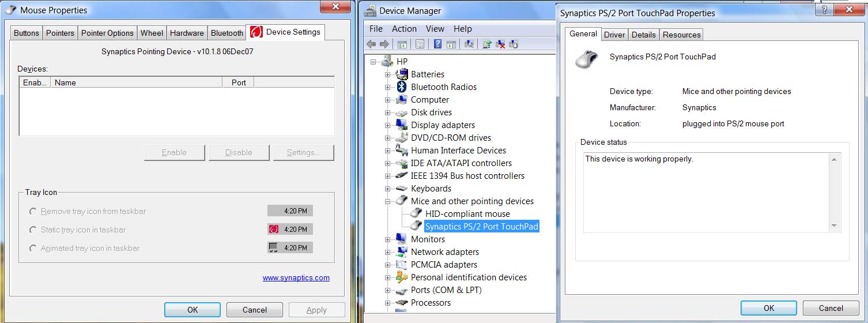Click the Bluetooth Radios category icon

402,87
